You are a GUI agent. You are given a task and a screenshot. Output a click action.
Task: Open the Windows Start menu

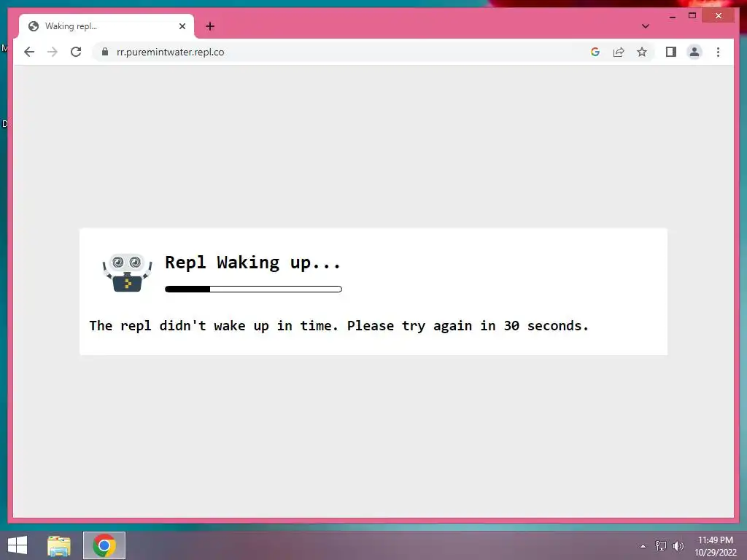tap(18, 545)
